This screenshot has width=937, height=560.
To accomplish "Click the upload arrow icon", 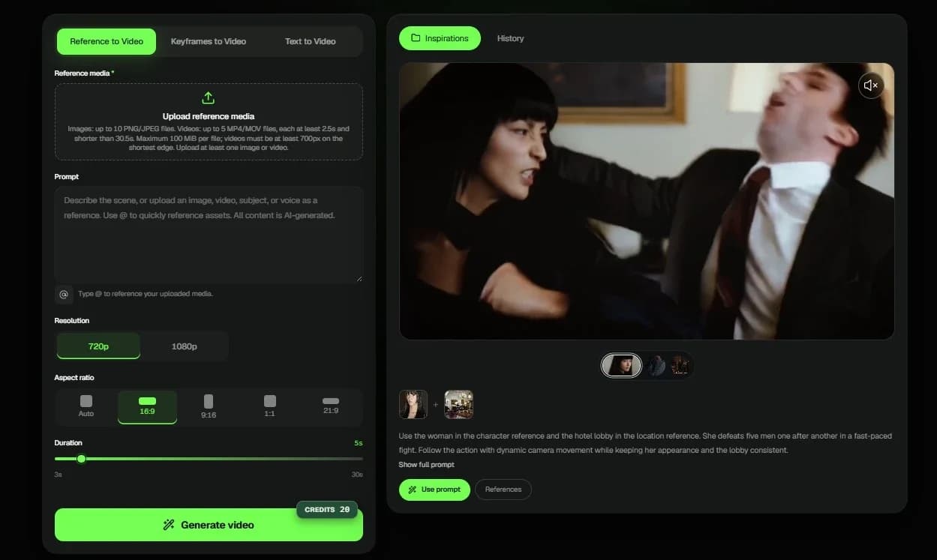I will tap(209, 98).
